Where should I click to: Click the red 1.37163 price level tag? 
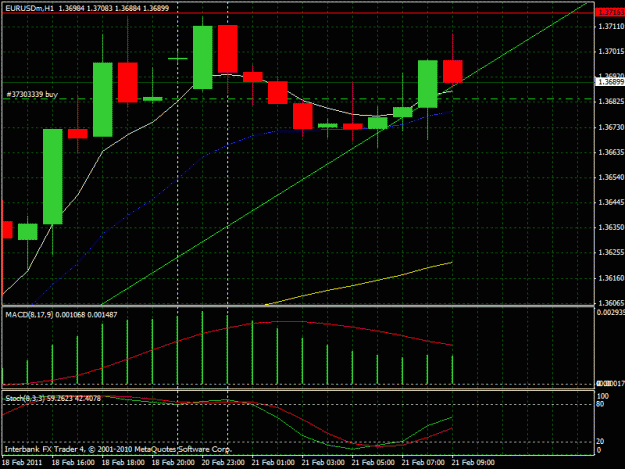[610, 12]
